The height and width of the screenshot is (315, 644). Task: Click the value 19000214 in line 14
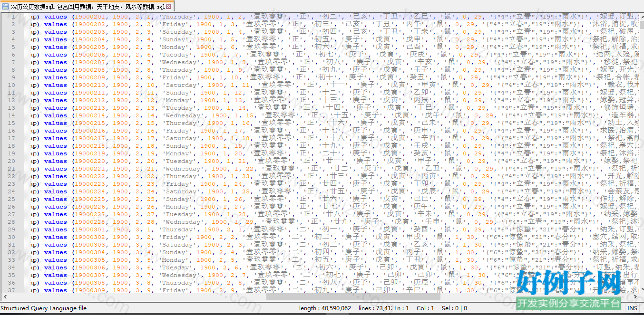click(x=91, y=115)
